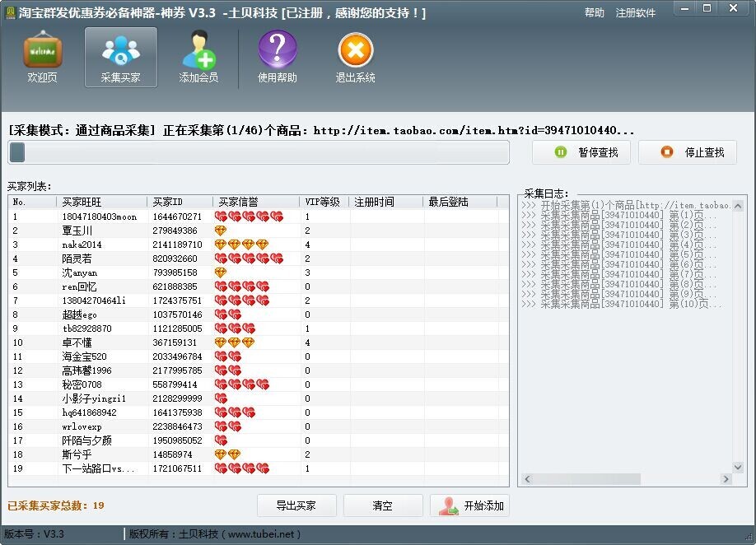756x545 pixels.
Task: Click the collection progress bar
Action: tap(259, 152)
